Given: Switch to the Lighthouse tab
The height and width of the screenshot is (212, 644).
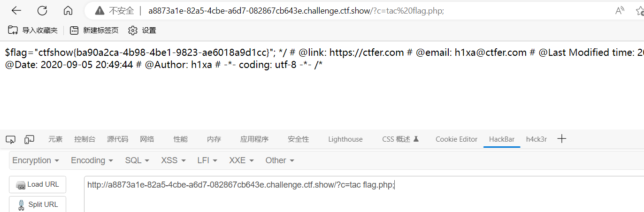Looking at the screenshot, I should [345, 139].
